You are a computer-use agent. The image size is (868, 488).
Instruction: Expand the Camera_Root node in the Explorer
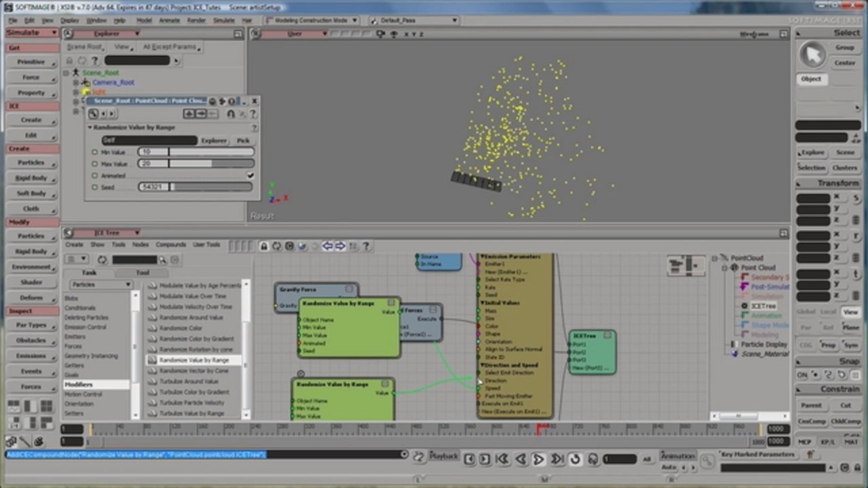coord(76,82)
